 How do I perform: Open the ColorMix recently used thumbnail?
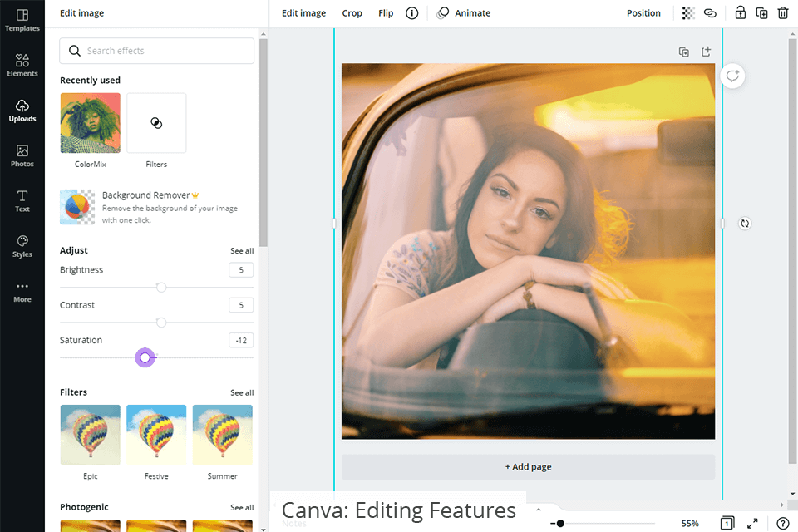point(90,123)
